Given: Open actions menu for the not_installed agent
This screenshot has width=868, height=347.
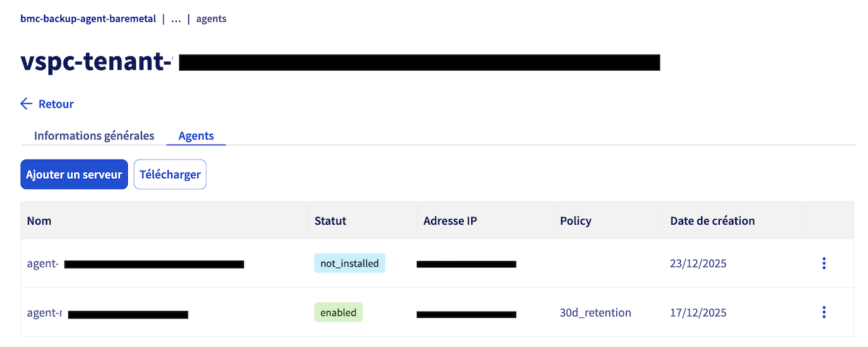Looking at the screenshot, I should click(823, 263).
